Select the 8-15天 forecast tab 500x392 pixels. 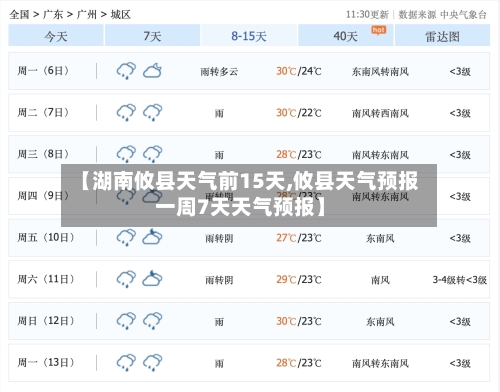pyautogui.click(x=249, y=36)
